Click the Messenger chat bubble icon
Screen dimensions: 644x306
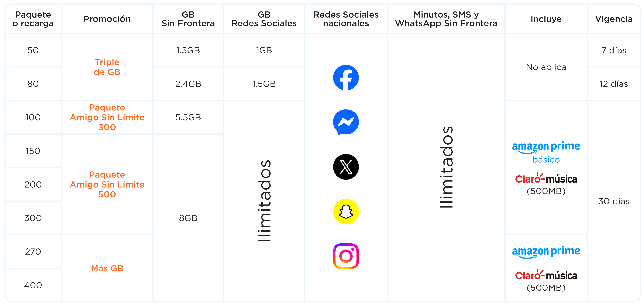[346, 122]
